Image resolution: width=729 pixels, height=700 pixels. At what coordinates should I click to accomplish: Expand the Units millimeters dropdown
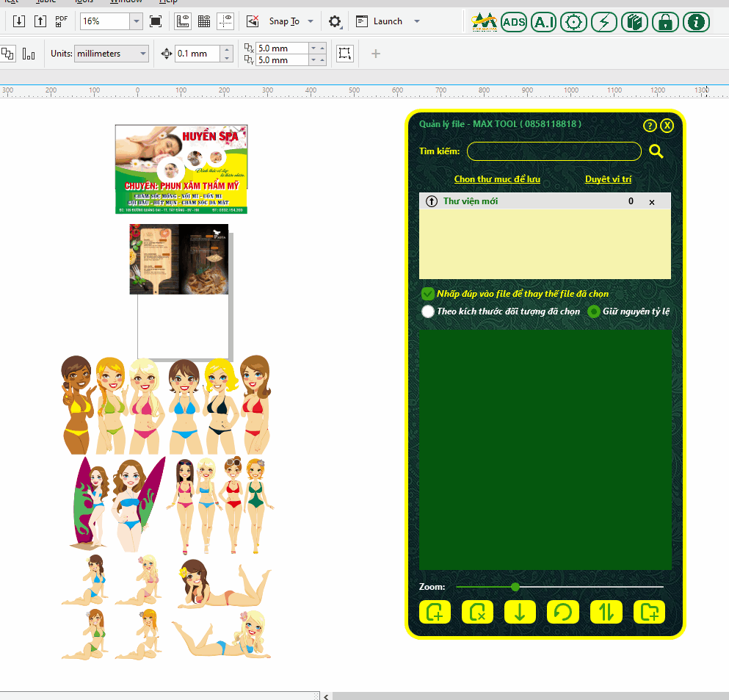point(142,54)
